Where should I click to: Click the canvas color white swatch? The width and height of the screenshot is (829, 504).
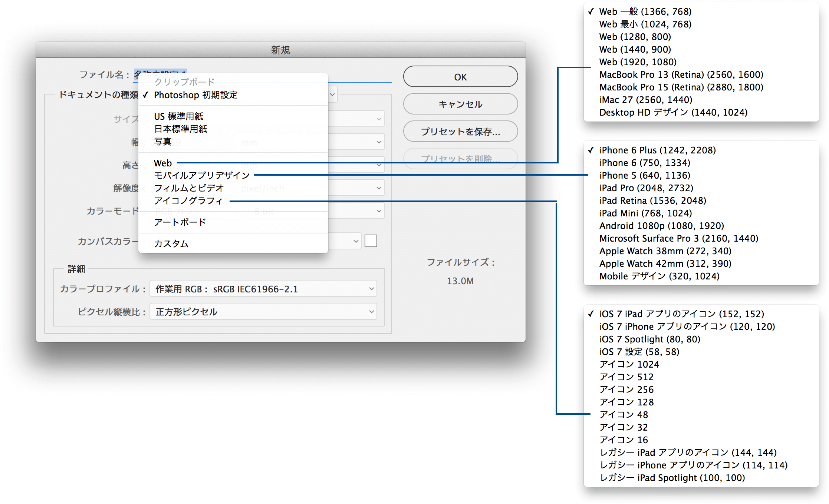[371, 241]
